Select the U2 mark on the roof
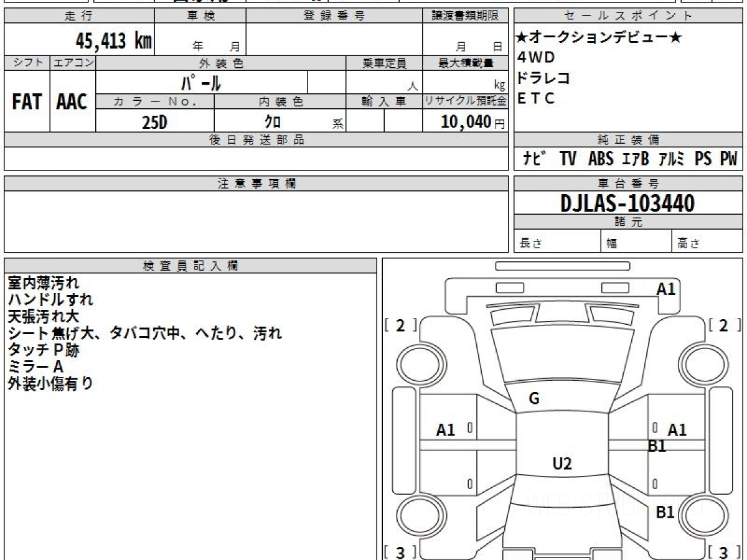 pos(562,464)
